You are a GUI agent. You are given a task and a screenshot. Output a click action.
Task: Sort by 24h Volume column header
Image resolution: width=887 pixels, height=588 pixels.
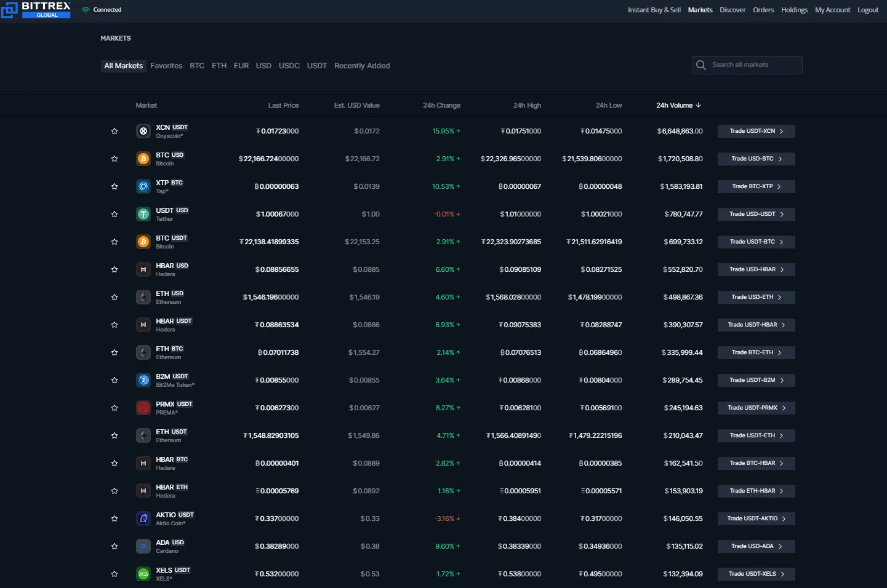tap(678, 105)
